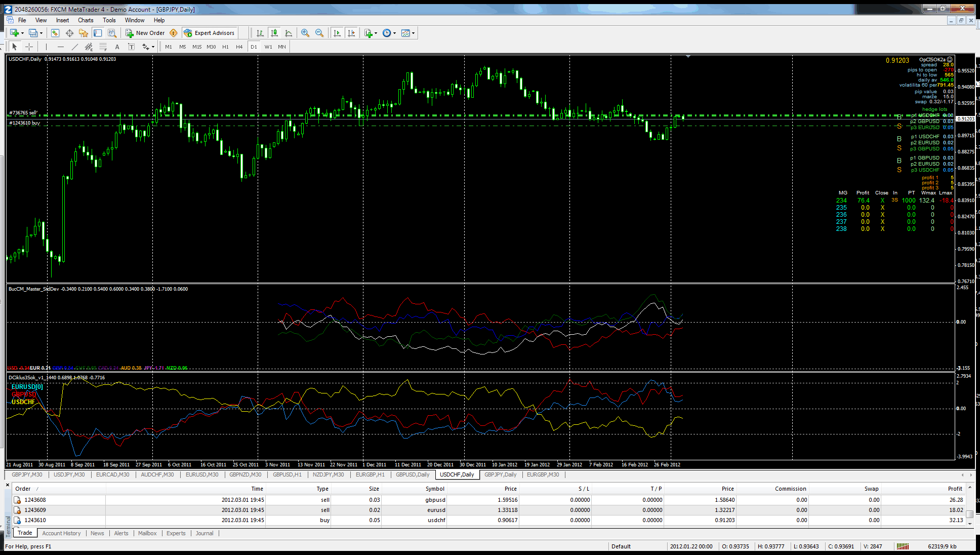Click the Zoom In magnifier icon
The width and height of the screenshot is (980, 555).
point(305,33)
